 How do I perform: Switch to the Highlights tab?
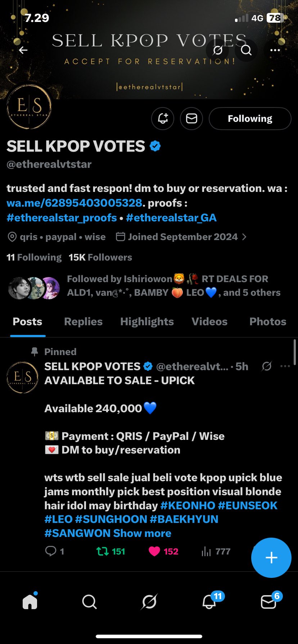coord(147,322)
